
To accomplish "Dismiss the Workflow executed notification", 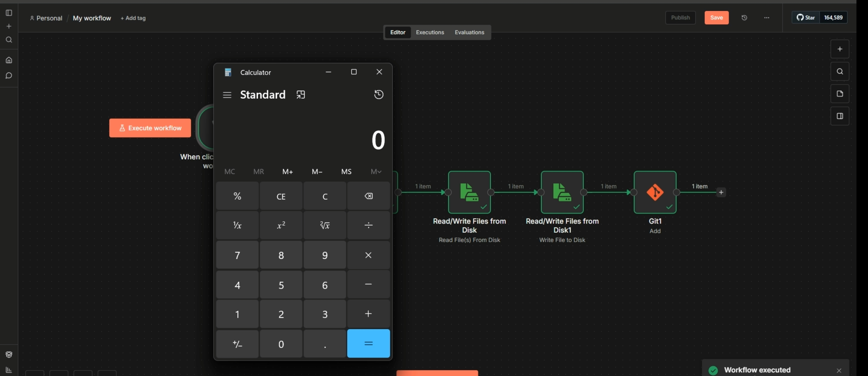I will (839, 371).
